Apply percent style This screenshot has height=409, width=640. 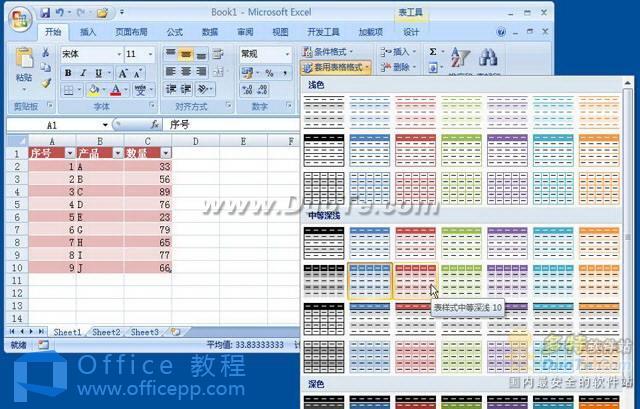(x=269, y=73)
